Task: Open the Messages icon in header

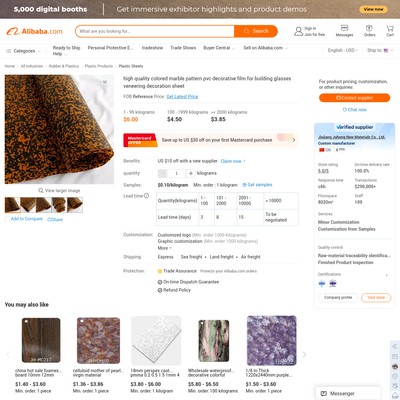Action: point(344,28)
